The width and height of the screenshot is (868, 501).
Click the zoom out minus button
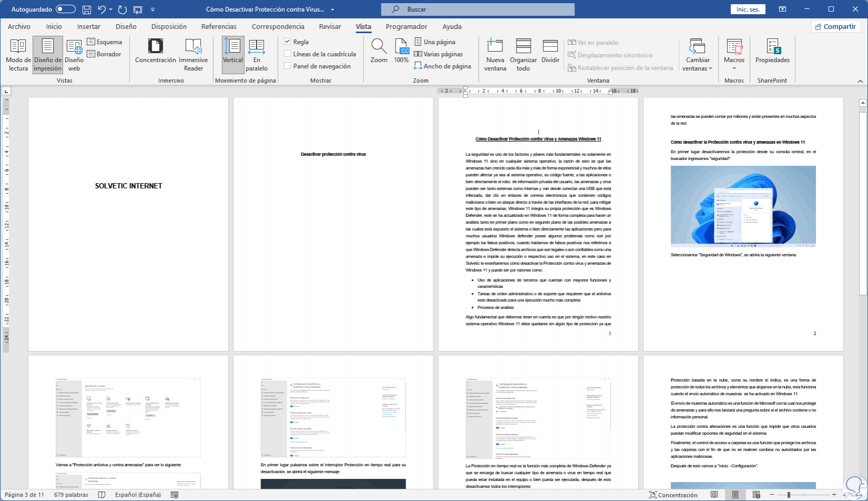(x=772, y=495)
